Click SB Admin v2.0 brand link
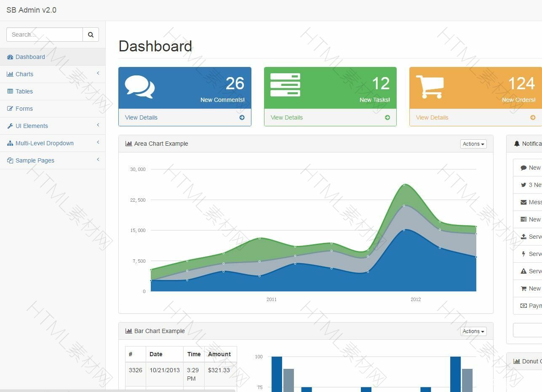The image size is (542, 392). click(32, 10)
